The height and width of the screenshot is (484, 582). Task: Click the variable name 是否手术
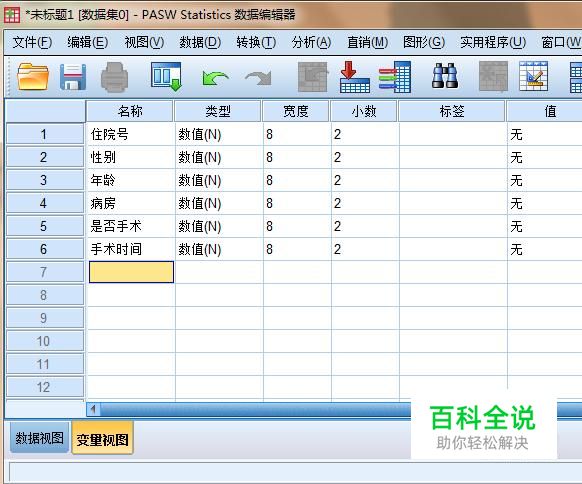coord(116,226)
